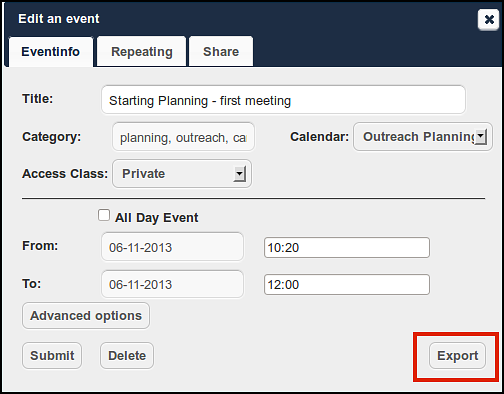Close the Edit an event dialog
This screenshot has width=504, height=394.
pyautogui.click(x=488, y=19)
